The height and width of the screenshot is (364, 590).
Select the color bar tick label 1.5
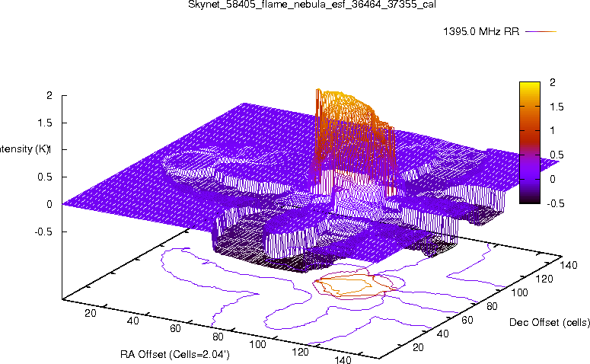[557, 107]
